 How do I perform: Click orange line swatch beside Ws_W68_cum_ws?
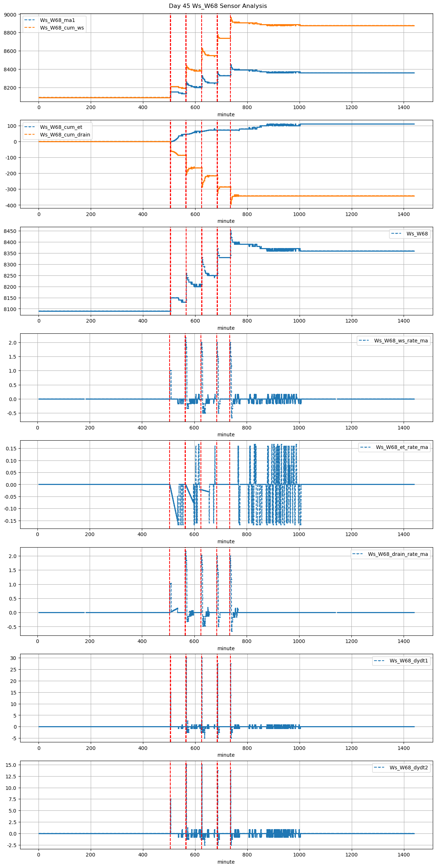(x=30, y=28)
